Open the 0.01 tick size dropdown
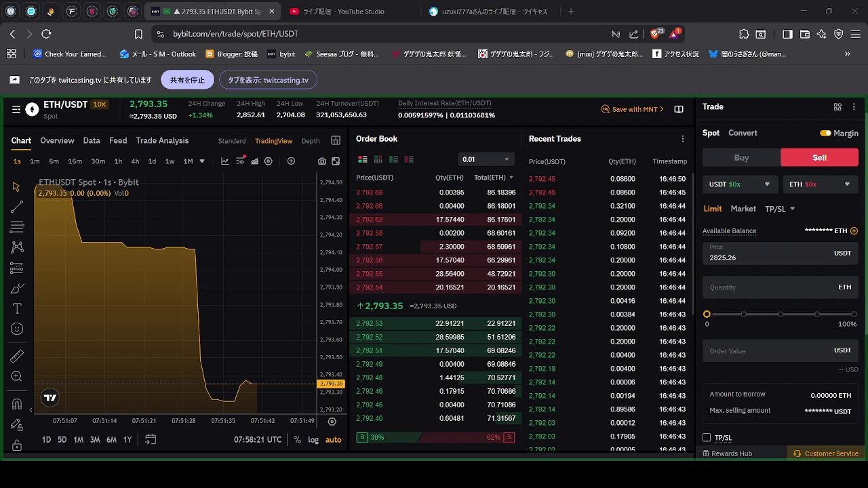The width and height of the screenshot is (868, 488). [x=486, y=159]
